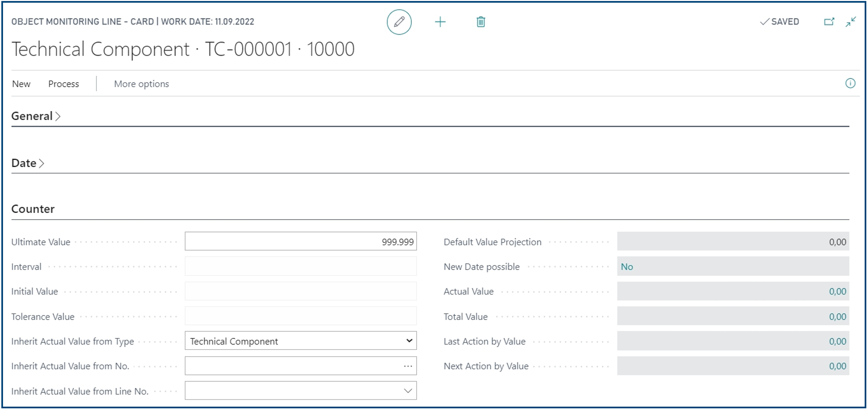Show More options
This screenshot has height=410, width=868.
(141, 84)
